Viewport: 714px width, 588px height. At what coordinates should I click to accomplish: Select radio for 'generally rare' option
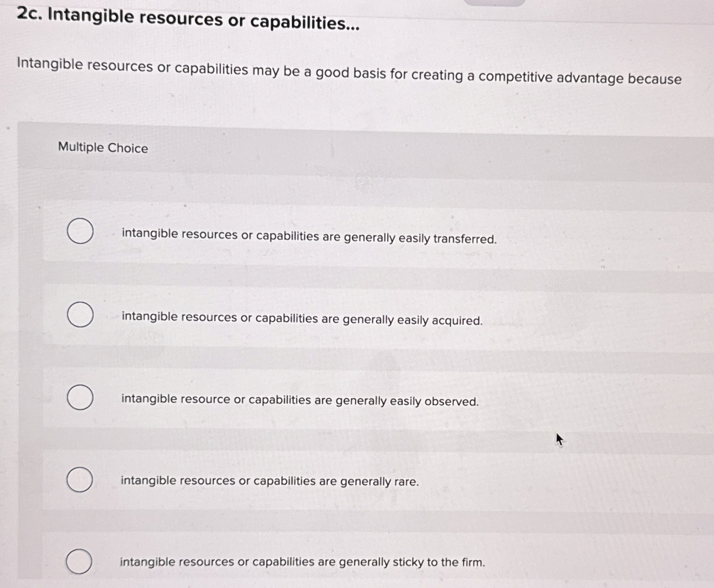[80, 479]
